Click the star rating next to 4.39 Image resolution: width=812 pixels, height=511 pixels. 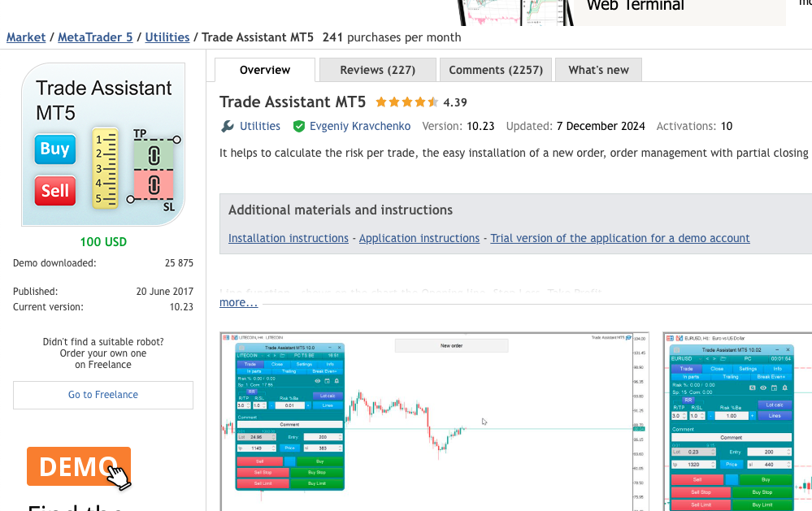click(x=407, y=102)
